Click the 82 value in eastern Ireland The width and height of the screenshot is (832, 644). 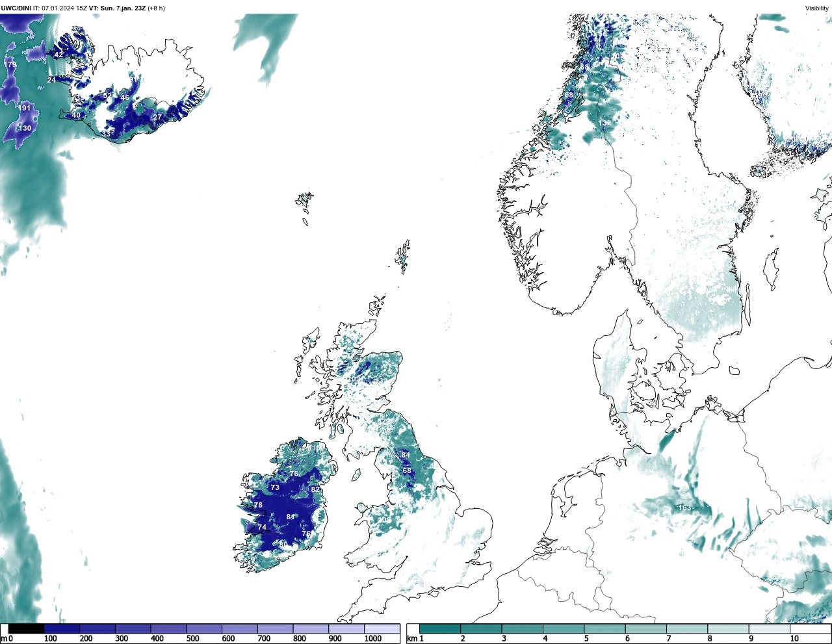point(315,489)
